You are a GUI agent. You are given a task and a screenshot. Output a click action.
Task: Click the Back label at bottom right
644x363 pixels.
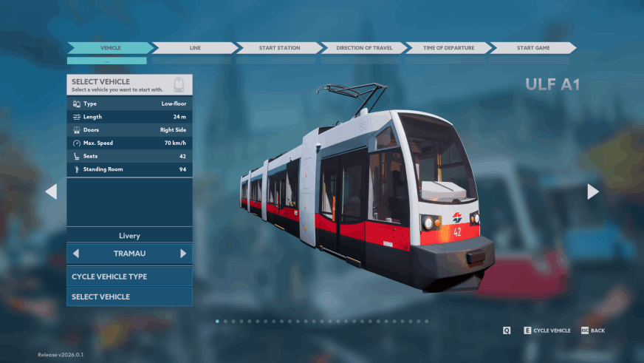point(597,330)
